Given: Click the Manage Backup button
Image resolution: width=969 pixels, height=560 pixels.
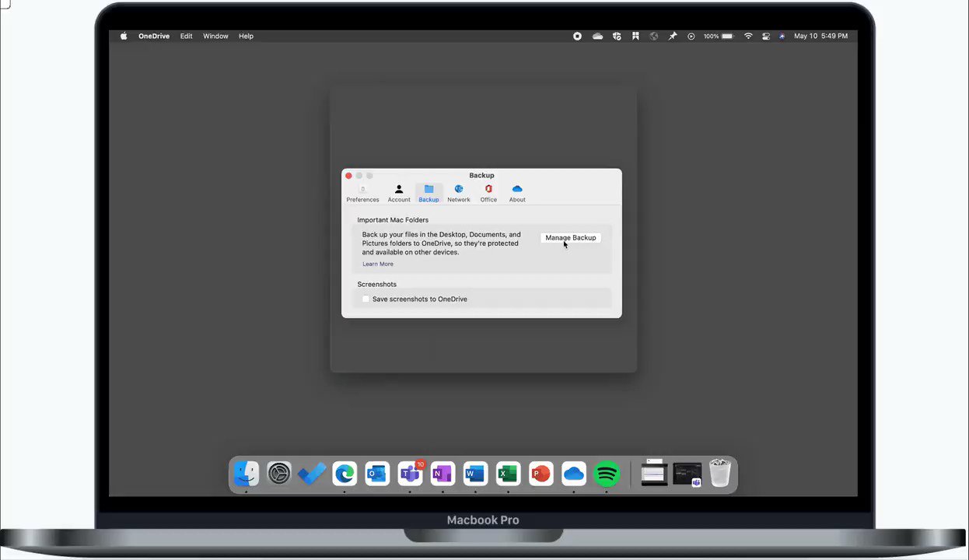Looking at the screenshot, I should (571, 237).
